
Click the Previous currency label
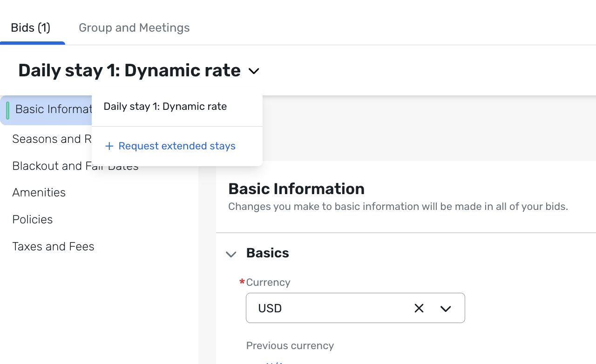(x=290, y=346)
